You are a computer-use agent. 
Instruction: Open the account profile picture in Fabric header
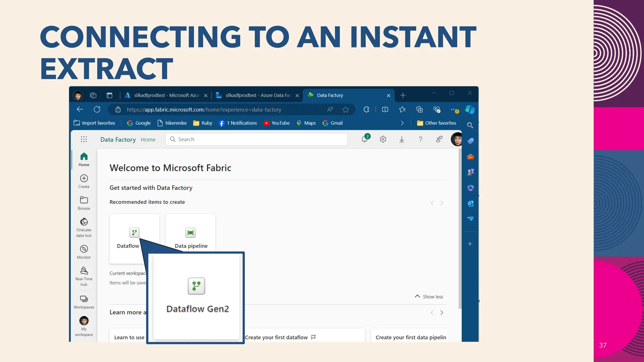pos(457,139)
